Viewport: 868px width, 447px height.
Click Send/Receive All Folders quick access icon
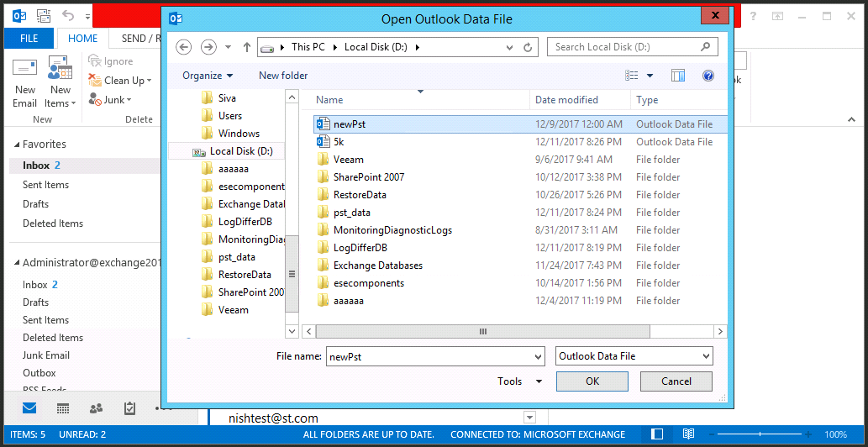click(x=43, y=15)
